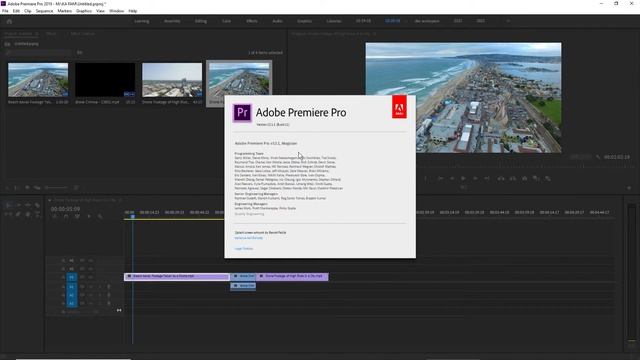Select the Beach Aerial Footage thumbnail in project bin
The width and height of the screenshot is (640, 360).
pos(38,80)
